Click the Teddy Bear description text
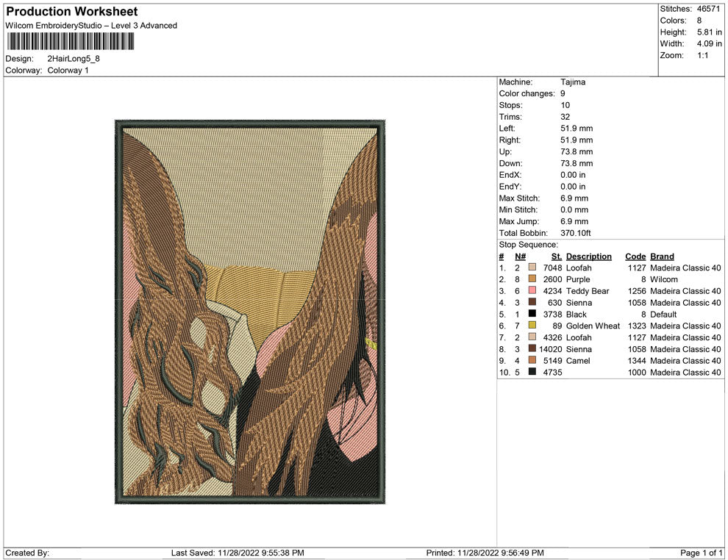 (x=588, y=291)
